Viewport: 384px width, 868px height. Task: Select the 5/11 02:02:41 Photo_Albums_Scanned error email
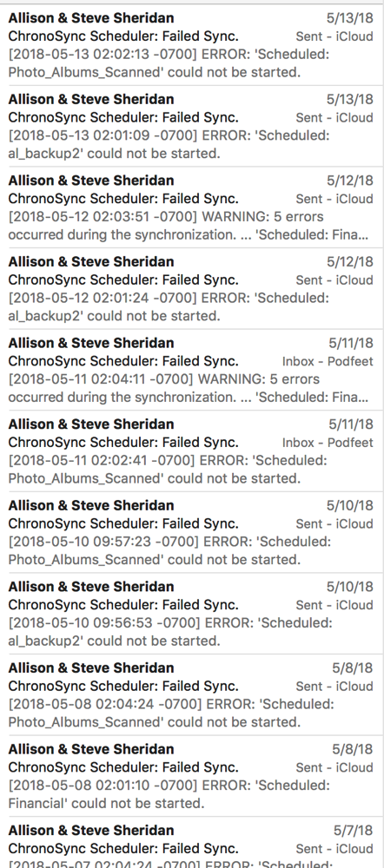click(x=192, y=451)
